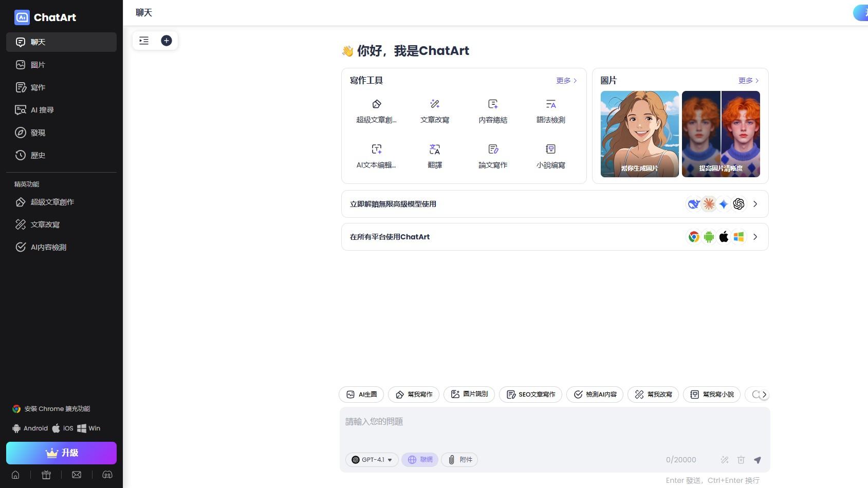Choose the 幫我寫小說 quick prompt chip
This screenshot has height=488, width=868.
712,395
